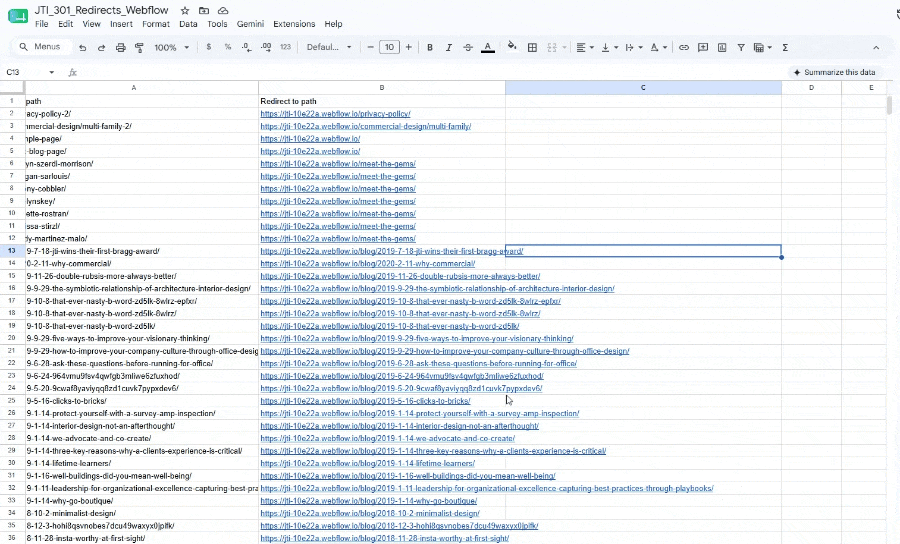This screenshot has height=544, width=900.
Task: Undo the last action
Action: click(83, 48)
